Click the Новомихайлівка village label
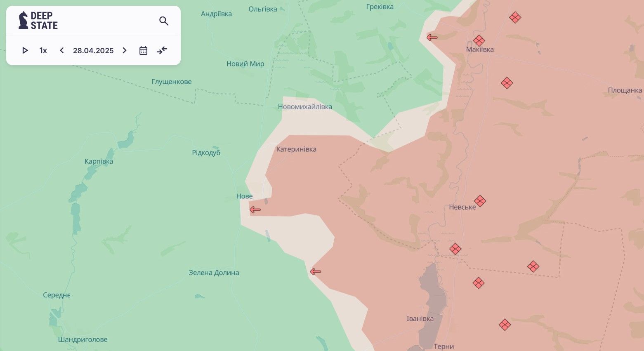The width and height of the screenshot is (644, 351). [x=305, y=107]
